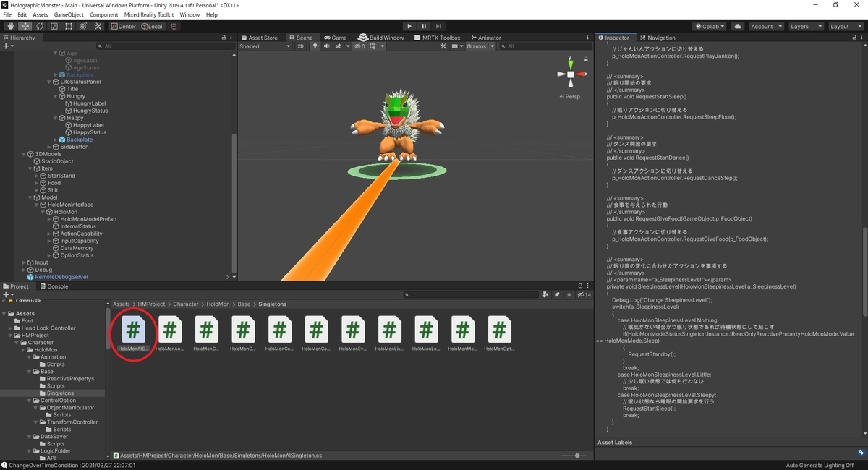Activate the Custom editor tools icon
Image resolution: width=868 pixels, height=470 pixels.
(98, 25)
